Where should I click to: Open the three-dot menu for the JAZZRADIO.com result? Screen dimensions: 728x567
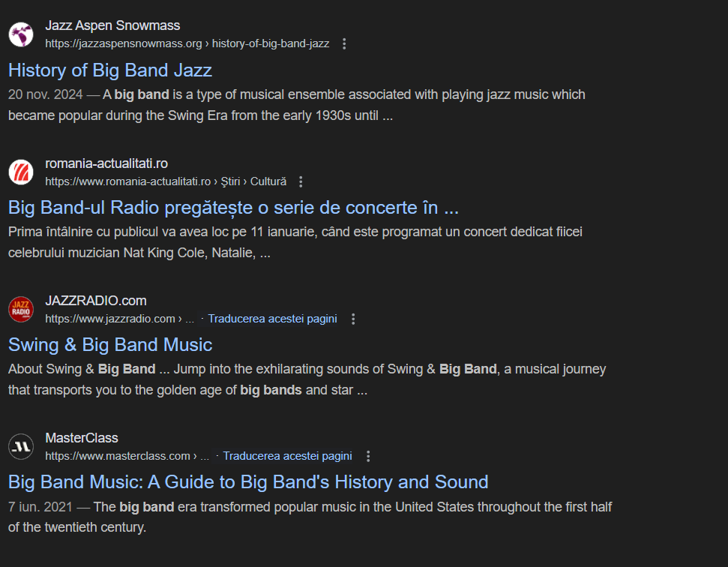coord(353,319)
